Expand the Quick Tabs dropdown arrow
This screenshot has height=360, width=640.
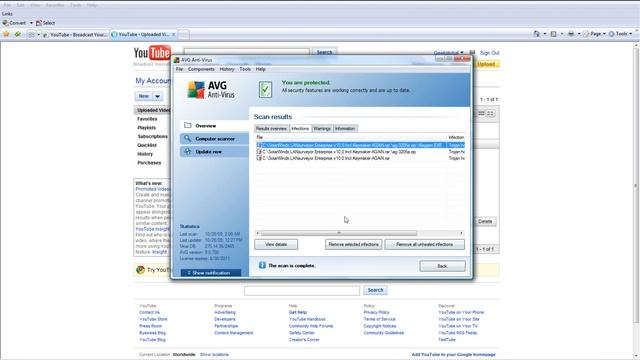[x=39, y=35]
